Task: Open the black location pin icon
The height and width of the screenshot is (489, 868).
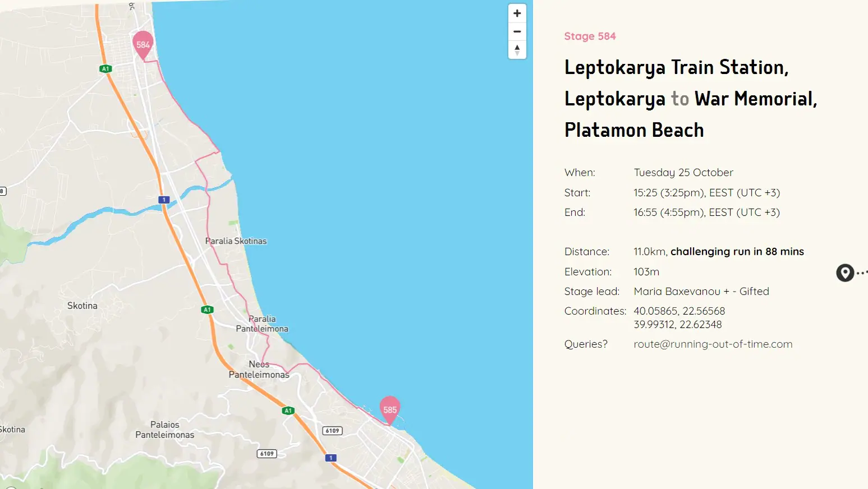Action: (x=844, y=273)
